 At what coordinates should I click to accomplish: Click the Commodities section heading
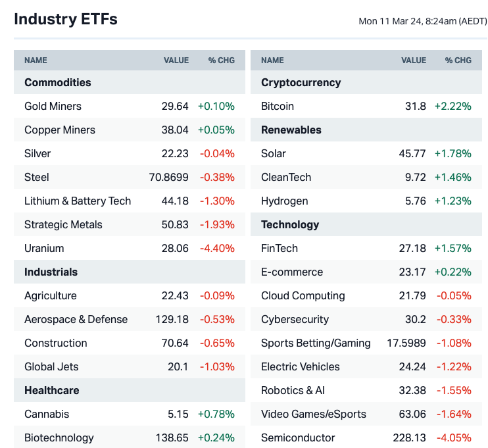pyautogui.click(x=58, y=82)
